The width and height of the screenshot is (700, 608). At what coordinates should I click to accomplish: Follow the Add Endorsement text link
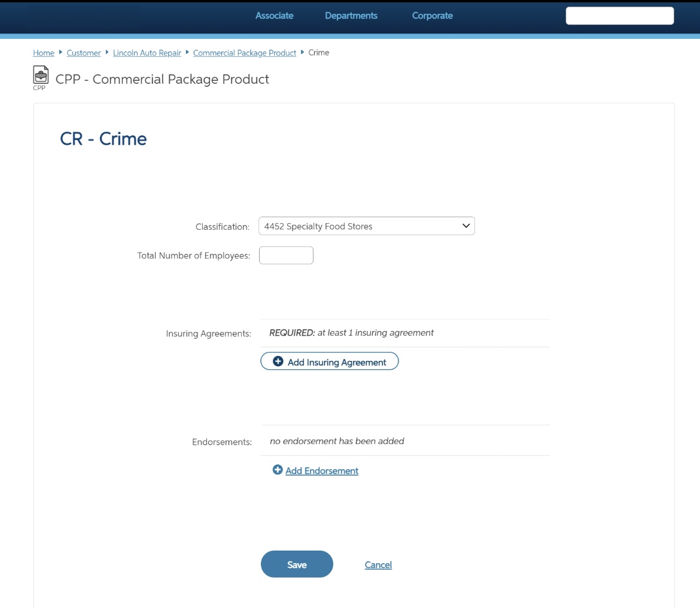pos(322,471)
